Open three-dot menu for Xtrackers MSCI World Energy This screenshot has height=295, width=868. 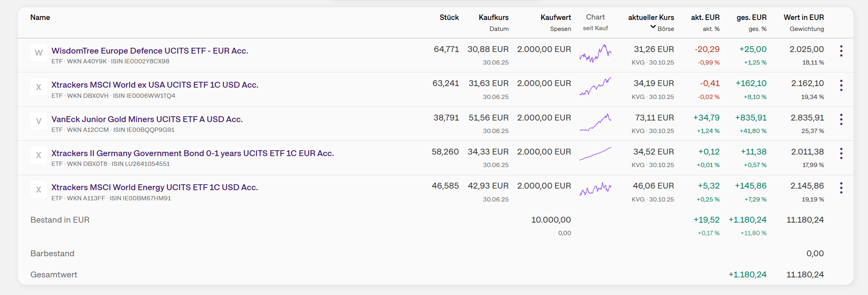coord(841,188)
